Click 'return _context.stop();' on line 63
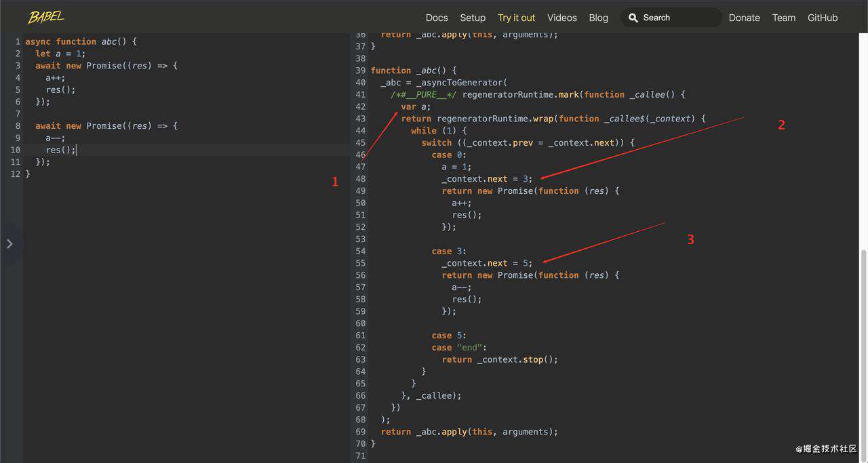This screenshot has height=463, width=868. tap(500, 359)
